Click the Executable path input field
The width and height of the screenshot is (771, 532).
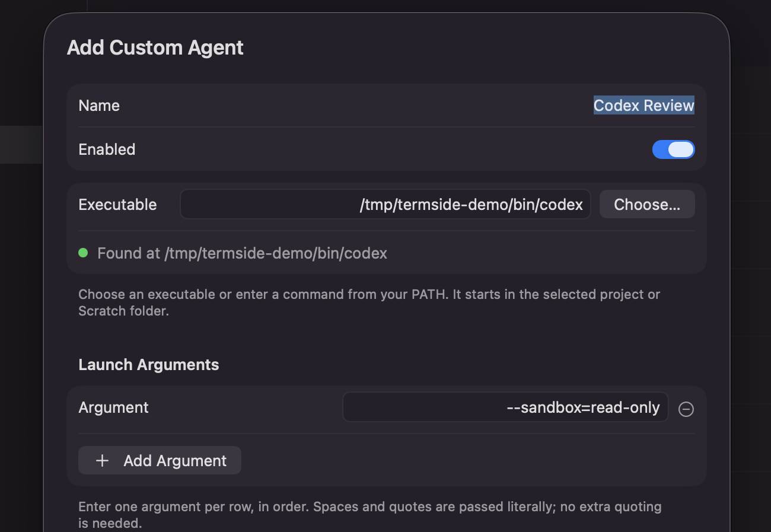[385, 205]
